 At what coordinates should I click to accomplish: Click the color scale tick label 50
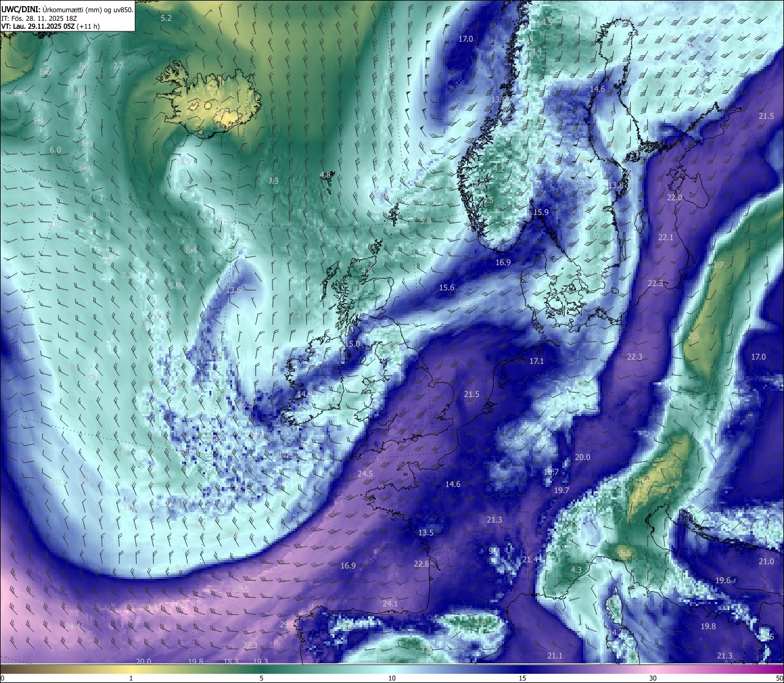tap(778, 678)
